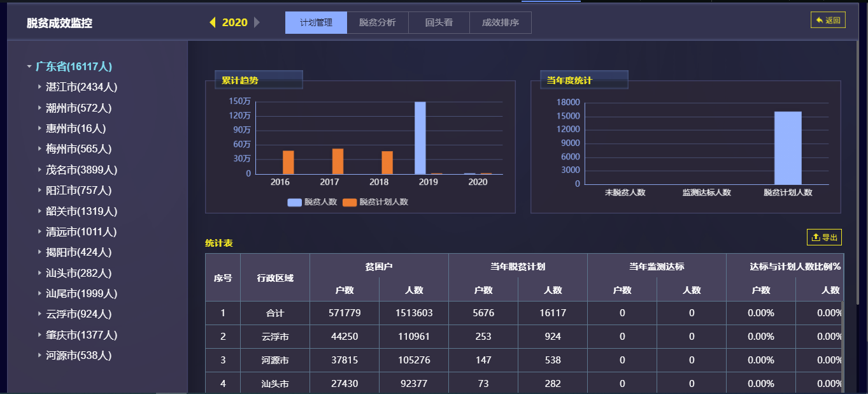Toggle 脱贫计划人数 orange legend item
Image resolution: width=868 pixels, height=394 pixels.
click(350, 202)
